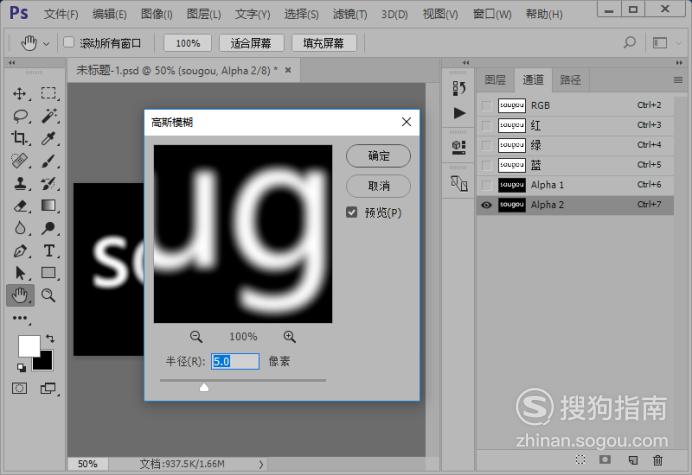Switch to the Layers tab
692x475 pixels.
click(495, 80)
